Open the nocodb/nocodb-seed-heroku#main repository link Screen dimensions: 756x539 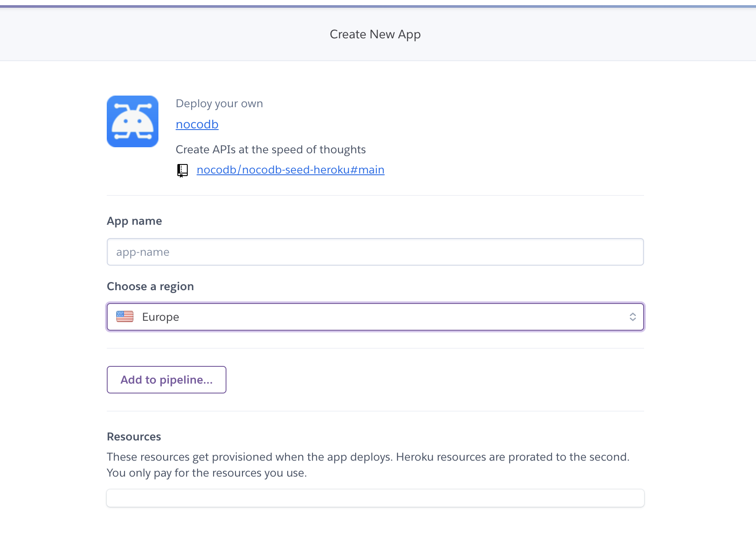(291, 170)
